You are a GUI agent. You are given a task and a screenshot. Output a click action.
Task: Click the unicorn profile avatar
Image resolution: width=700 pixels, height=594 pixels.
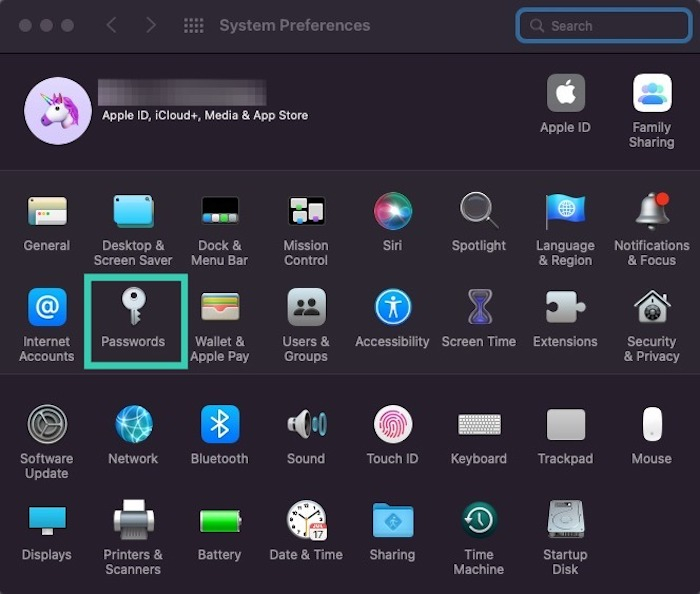(58, 111)
